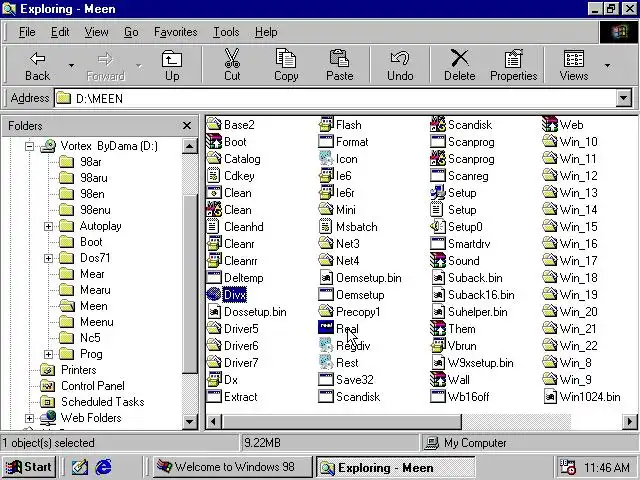Select the Ie6 installer icon
The image size is (640, 480).
tap(326, 176)
